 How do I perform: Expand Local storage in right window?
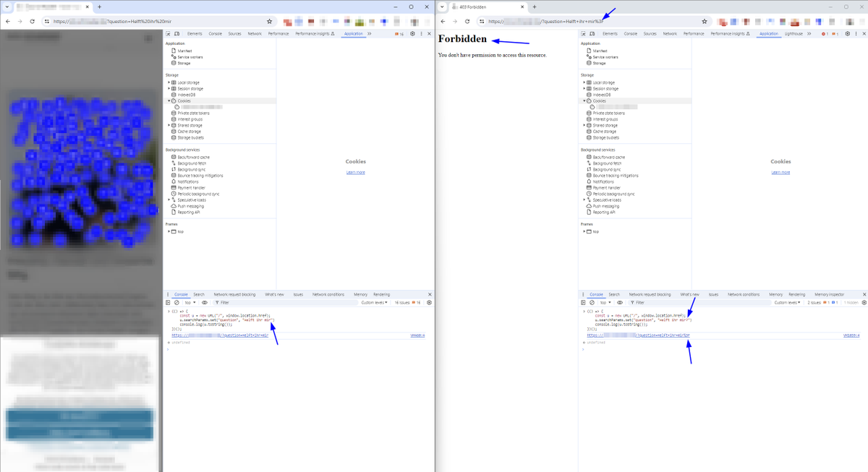pos(584,82)
